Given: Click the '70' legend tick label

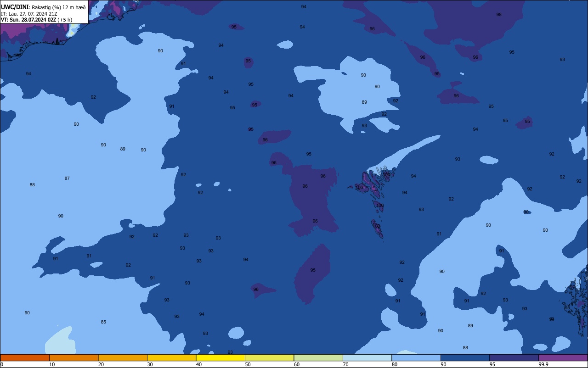Looking at the screenshot, I should coord(345,364).
